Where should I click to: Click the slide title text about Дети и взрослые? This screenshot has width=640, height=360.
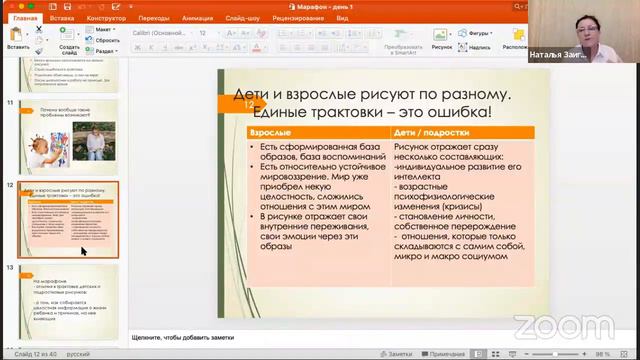point(372,103)
